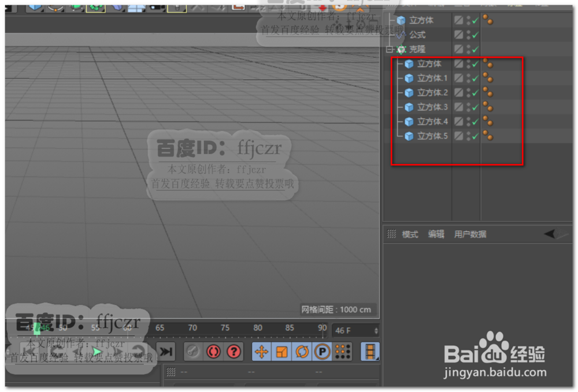Viewport: 578px width, 392px height.
Task: Toggle the green checkmark next to 克隆
Action: (475, 49)
